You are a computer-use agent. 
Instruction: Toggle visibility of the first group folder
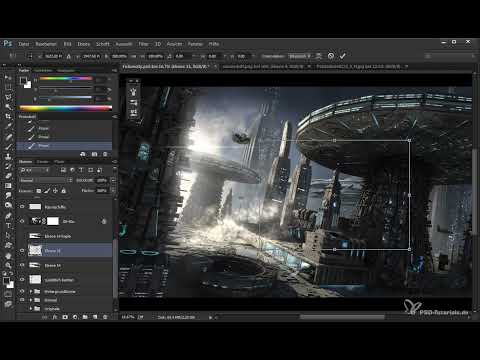click(22, 291)
